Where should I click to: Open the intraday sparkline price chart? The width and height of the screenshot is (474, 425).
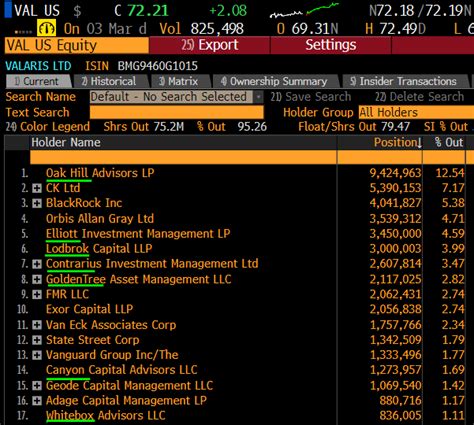[304, 10]
